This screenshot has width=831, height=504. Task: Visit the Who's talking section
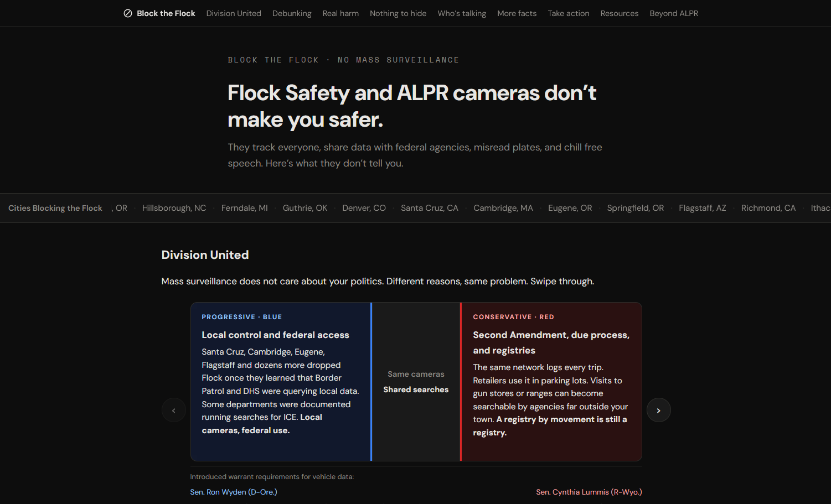click(x=462, y=13)
